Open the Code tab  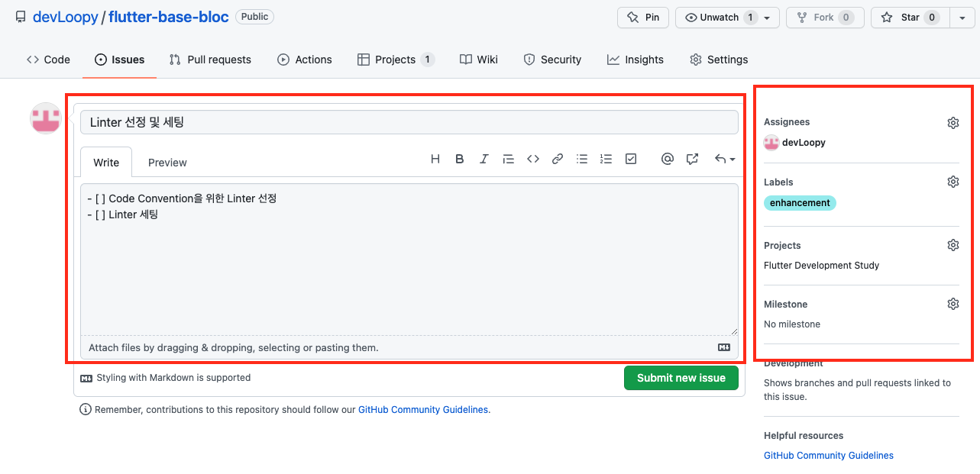48,60
